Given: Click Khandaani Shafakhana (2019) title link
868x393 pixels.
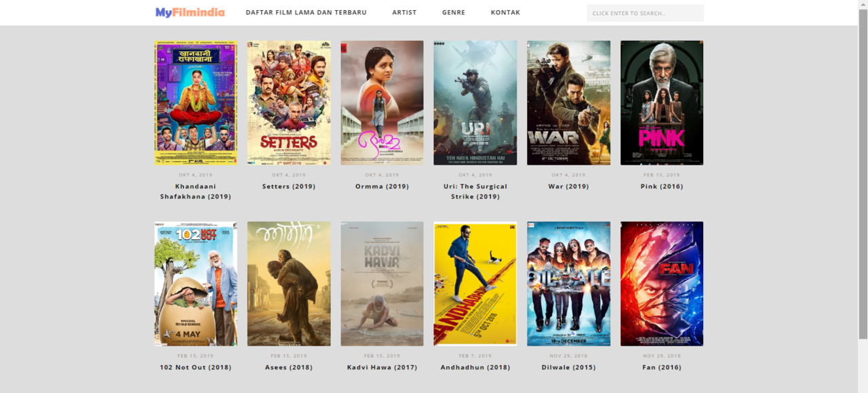Looking at the screenshot, I should [x=195, y=191].
